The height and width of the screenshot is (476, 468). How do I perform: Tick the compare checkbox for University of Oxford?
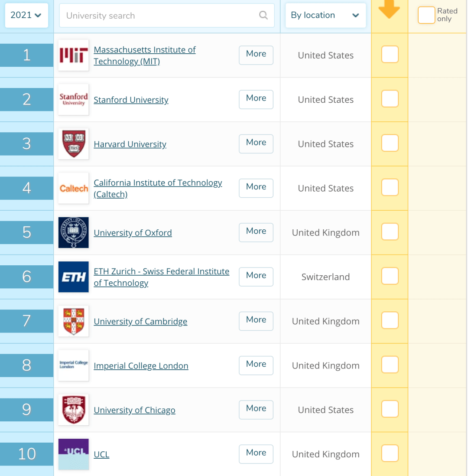click(x=390, y=231)
